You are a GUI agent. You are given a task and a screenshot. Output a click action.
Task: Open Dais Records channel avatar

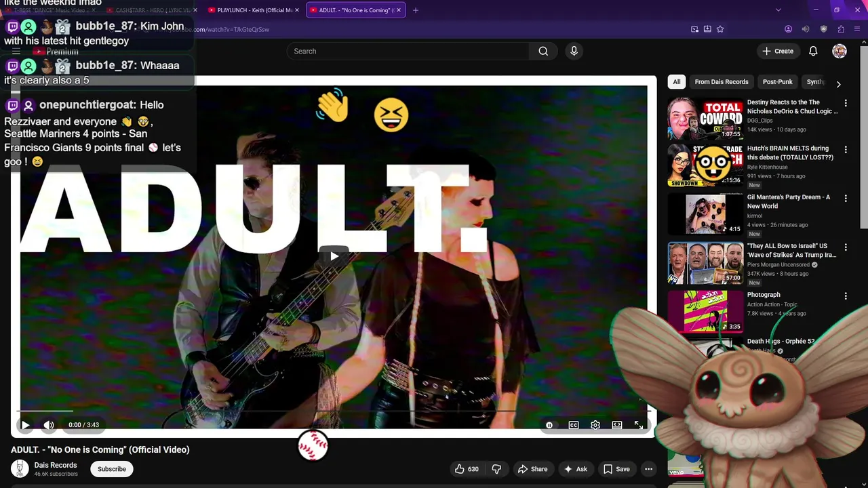[x=20, y=468]
